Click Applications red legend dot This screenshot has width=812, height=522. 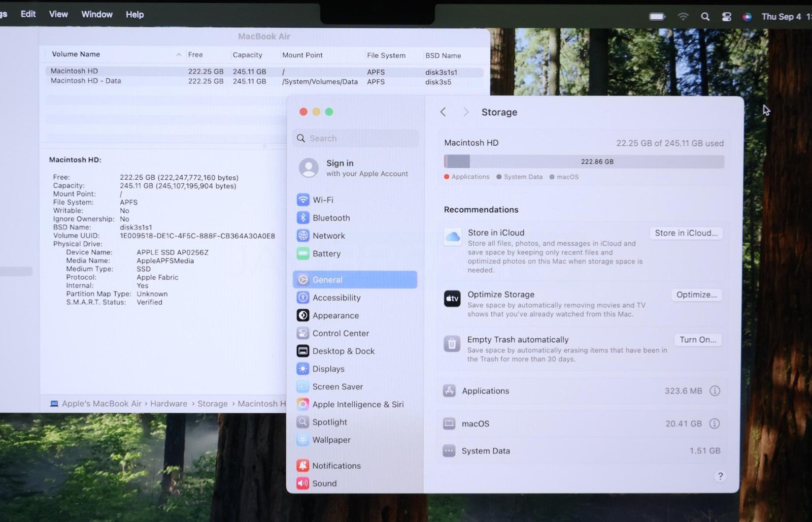447,177
